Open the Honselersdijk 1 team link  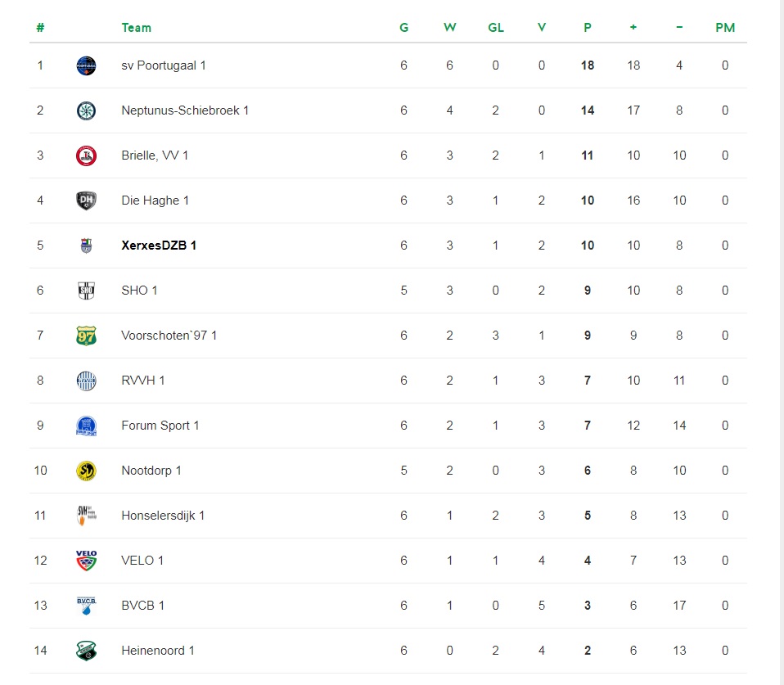coord(163,516)
